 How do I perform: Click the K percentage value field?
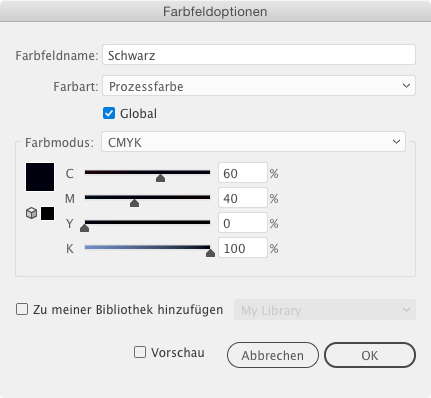coord(243,248)
